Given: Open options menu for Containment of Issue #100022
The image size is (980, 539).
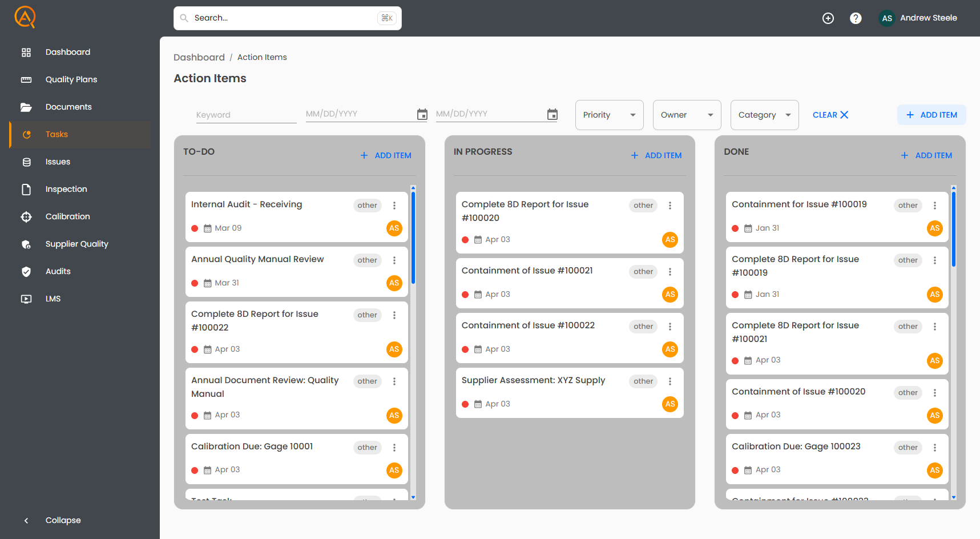Looking at the screenshot, I should [x=670, y=327].
